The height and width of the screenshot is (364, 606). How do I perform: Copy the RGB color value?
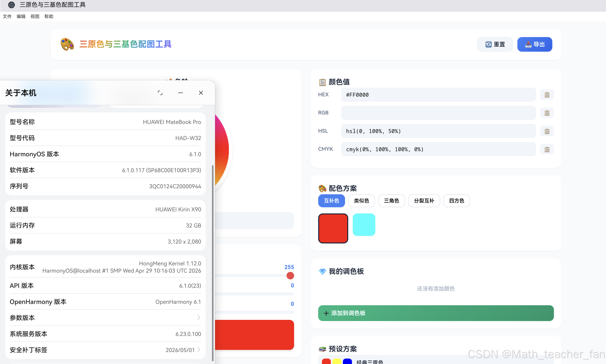547,113
